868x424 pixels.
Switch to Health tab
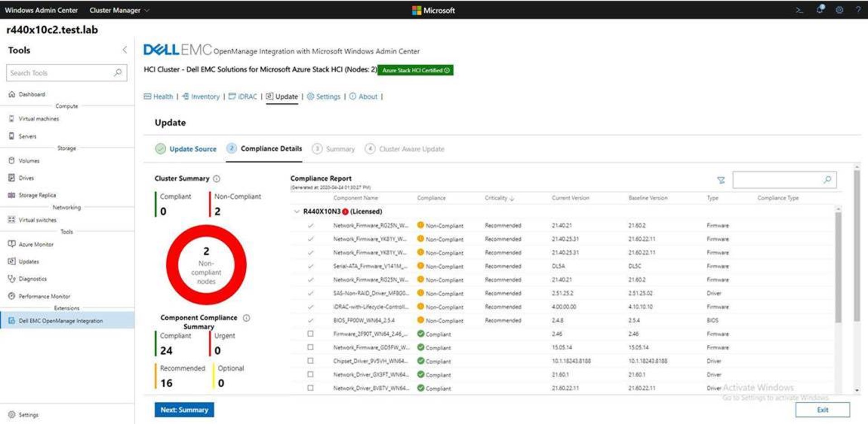158,96
